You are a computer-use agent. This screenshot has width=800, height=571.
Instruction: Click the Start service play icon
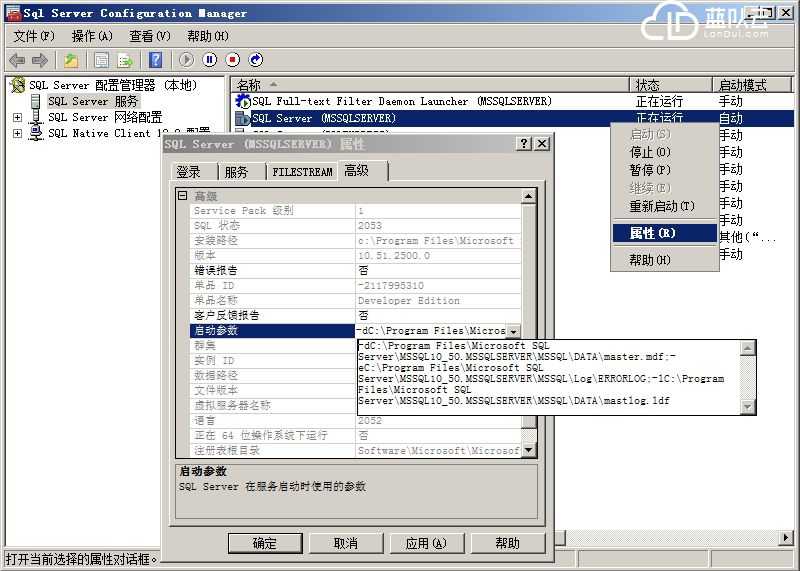point(186,60)
